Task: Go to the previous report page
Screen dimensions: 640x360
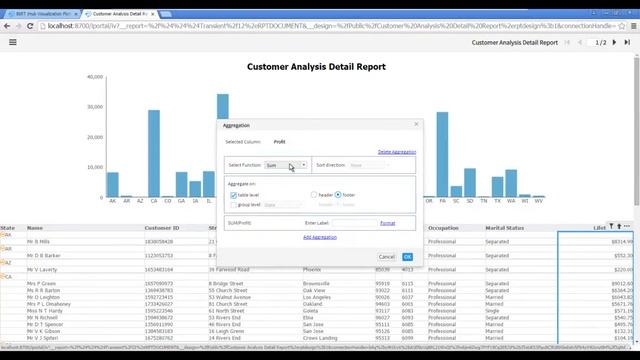Action: pos(580,42)
